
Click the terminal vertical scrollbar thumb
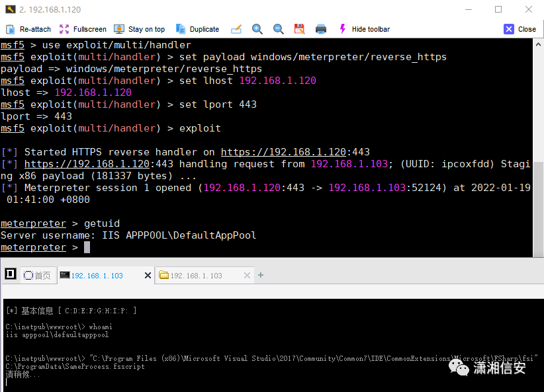[538, 209]
